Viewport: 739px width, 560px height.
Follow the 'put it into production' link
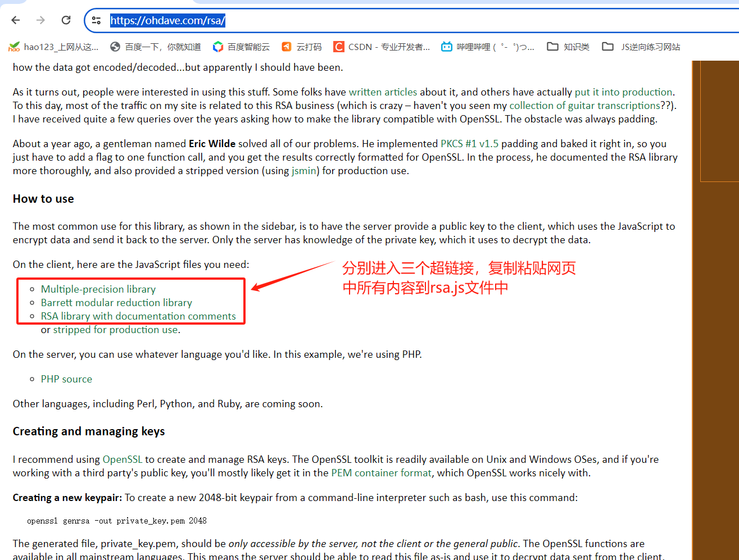623,92
